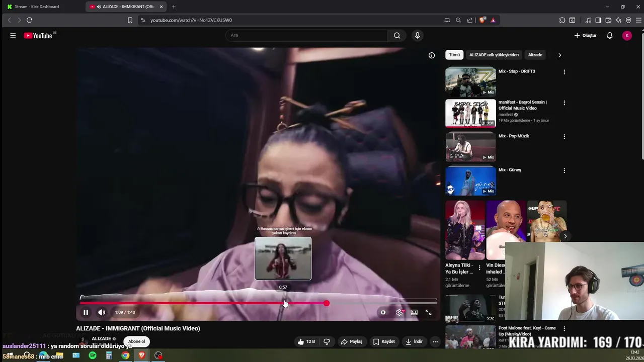Image resolution: width=644 pixels, height=362 pixels.
Task: Click the search magnifier button
Action: pos(397,35)
